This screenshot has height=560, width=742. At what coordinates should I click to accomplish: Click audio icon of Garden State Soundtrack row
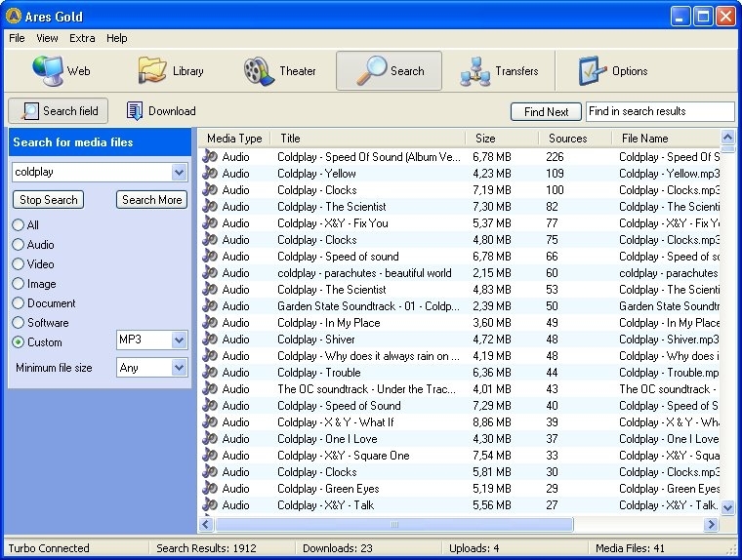pos(210,305)
